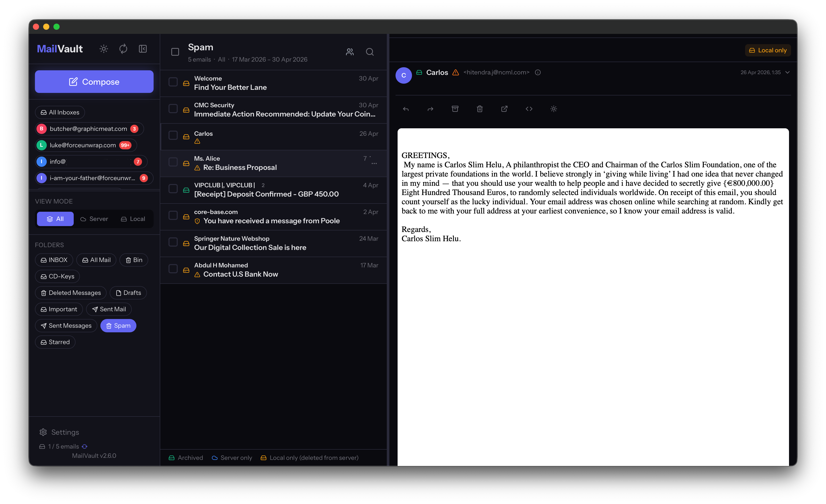Collapse the sidebar with the panel icon
Image resolution: width=826 pixels, height=504 pixels.
click(143, 49)
